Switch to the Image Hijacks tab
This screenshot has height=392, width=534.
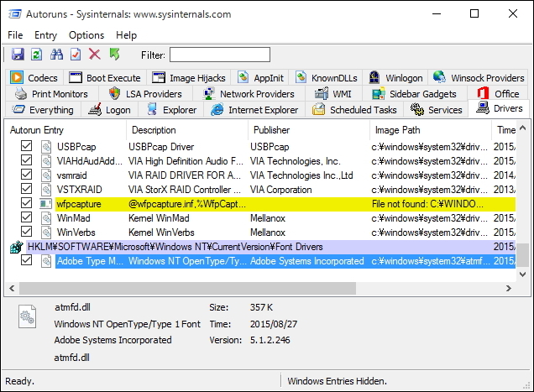click(189, 78)
